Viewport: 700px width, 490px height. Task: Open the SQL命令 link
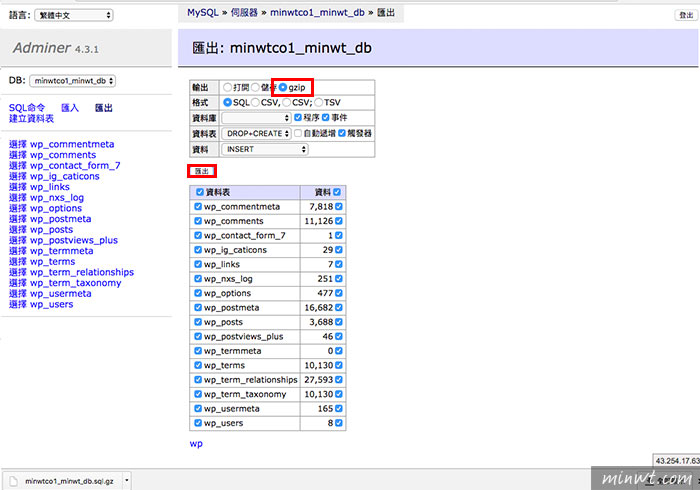point(27,108)
